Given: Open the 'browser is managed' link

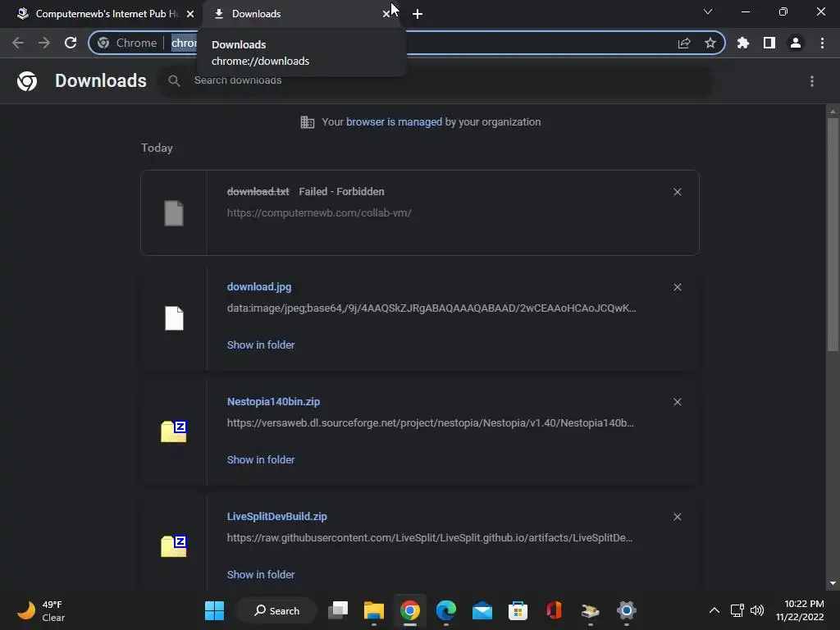Looking at the screenshot, I should pyautogui.click(x=394, y=122).
